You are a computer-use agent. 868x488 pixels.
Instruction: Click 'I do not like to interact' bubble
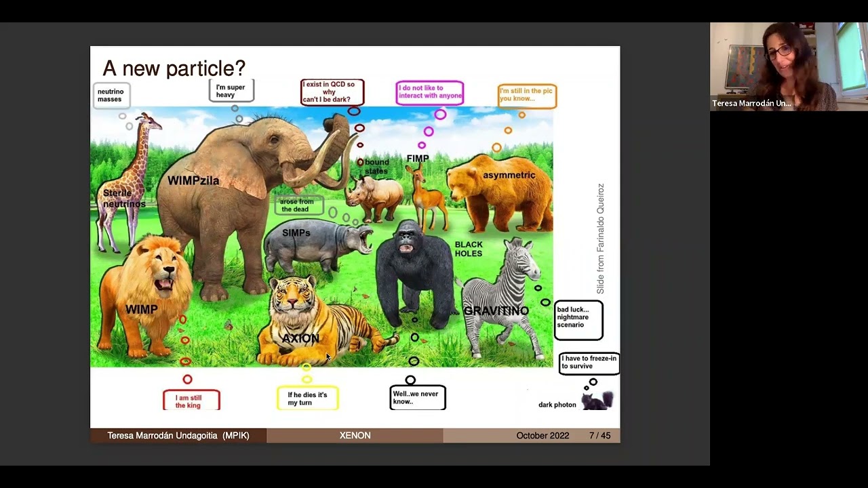click(430, 92)
